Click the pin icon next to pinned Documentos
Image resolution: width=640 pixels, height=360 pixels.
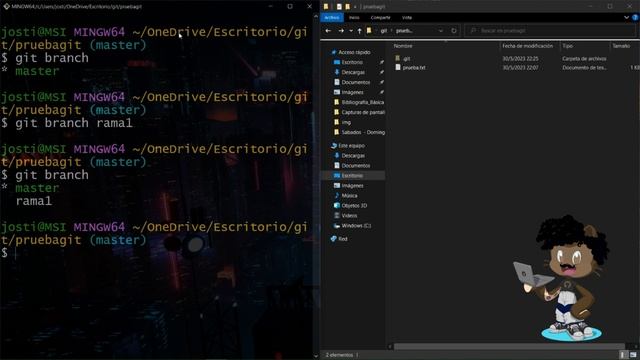pos(381,82)
